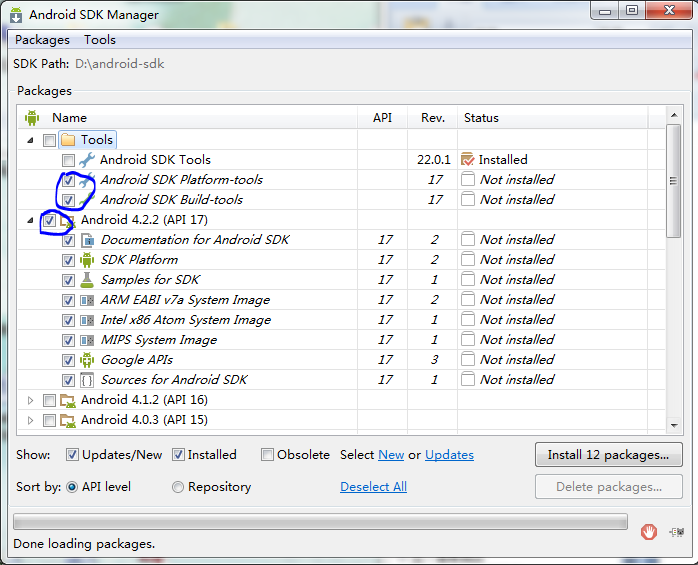Image resolution: width=698 pixels, height=565 pixels.
Task: Click the Android SDK Manager title bar icon
Action: point(16,15)
